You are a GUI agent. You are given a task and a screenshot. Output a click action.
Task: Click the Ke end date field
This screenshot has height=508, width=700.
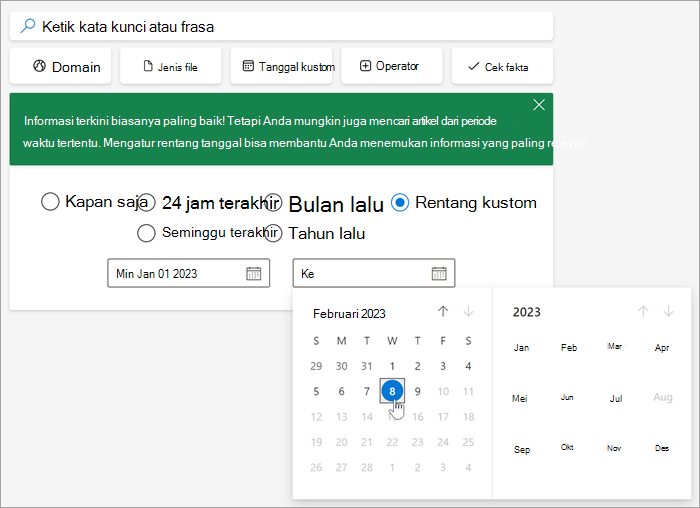coord(374,273)
